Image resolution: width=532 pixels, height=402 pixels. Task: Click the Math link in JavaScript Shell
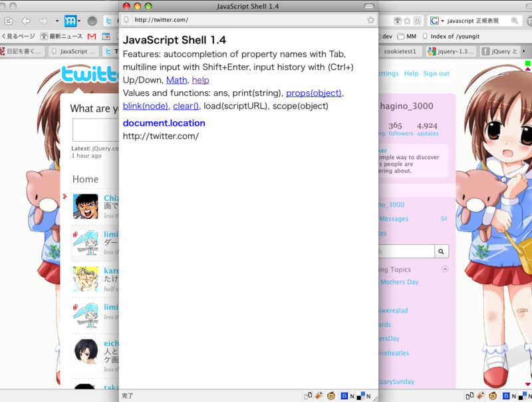click(176, 80)
